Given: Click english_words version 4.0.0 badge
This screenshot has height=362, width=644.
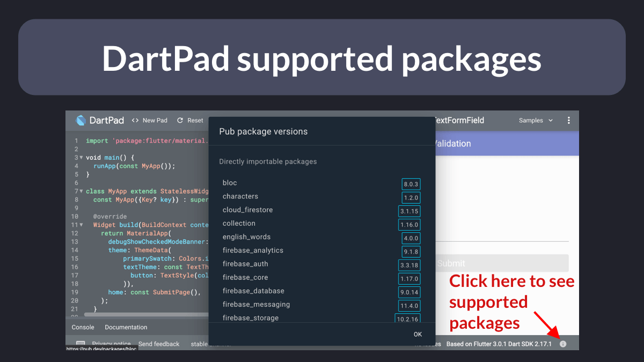Looking at the screenshot, I should click(x=411, y=238).
